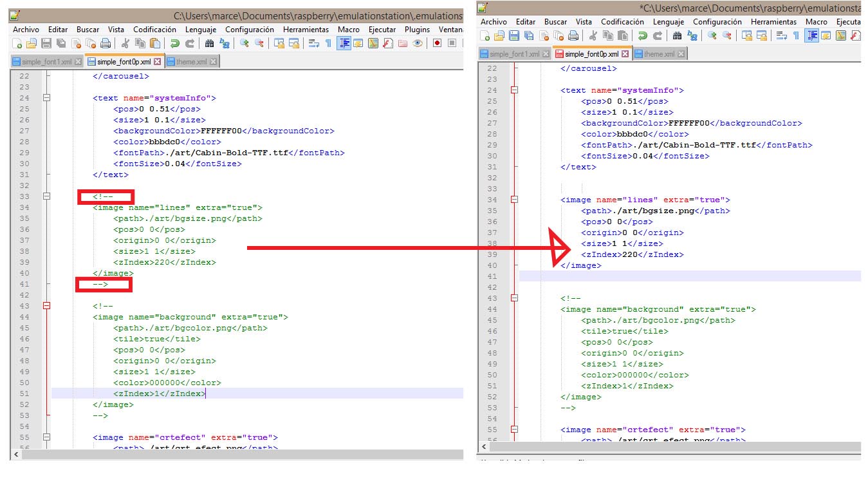Close simple_font1.xml tab in left window
Image resolution: width=868 pixels, height=503 pixels.
click(78, 62)
